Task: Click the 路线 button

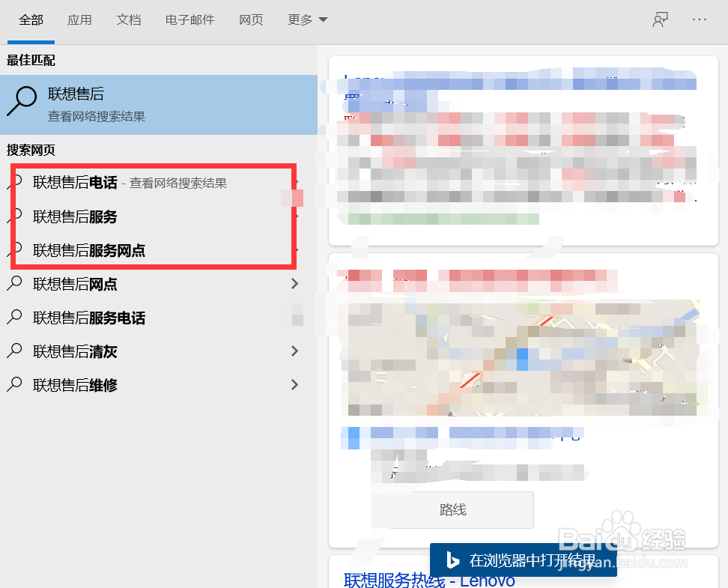Action: pos(452,509)
